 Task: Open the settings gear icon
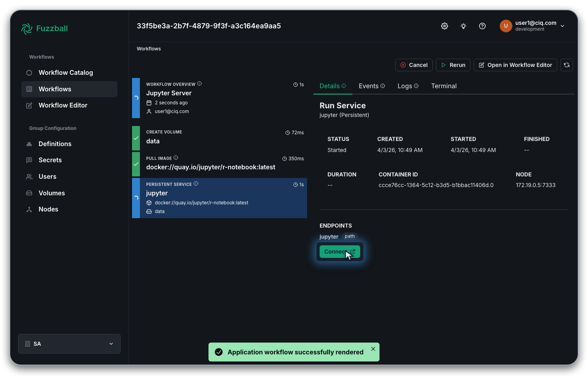click(x=444, y=26)
